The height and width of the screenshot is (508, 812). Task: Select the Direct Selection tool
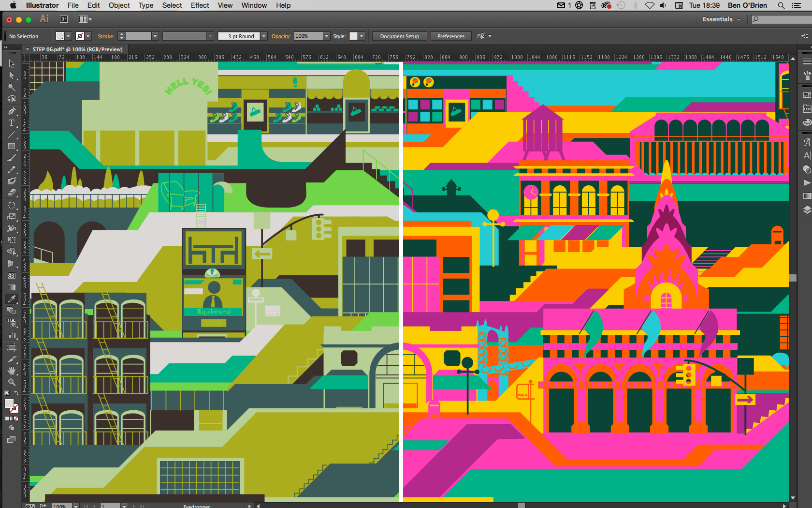(x=12, y=75)
